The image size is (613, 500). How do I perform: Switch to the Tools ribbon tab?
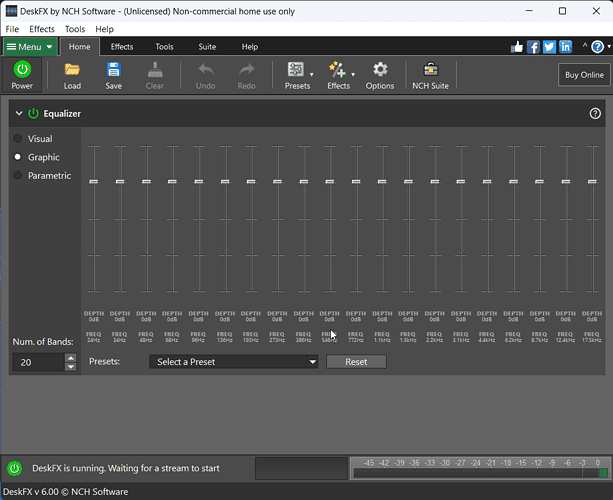pos(164,47)
